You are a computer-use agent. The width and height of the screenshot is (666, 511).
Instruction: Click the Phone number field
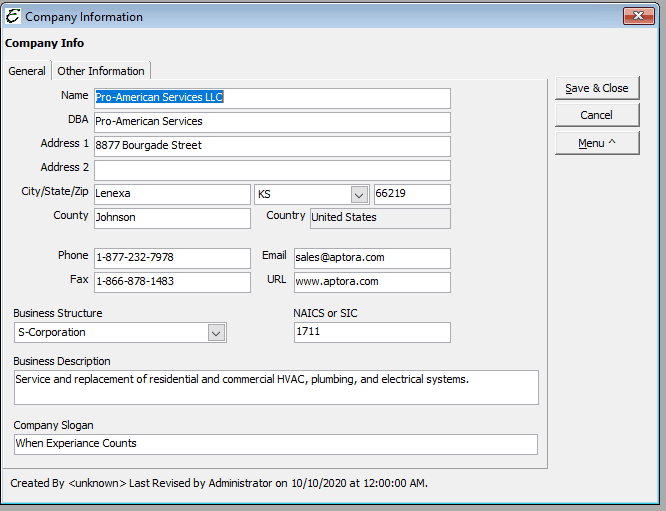(172, 258)
